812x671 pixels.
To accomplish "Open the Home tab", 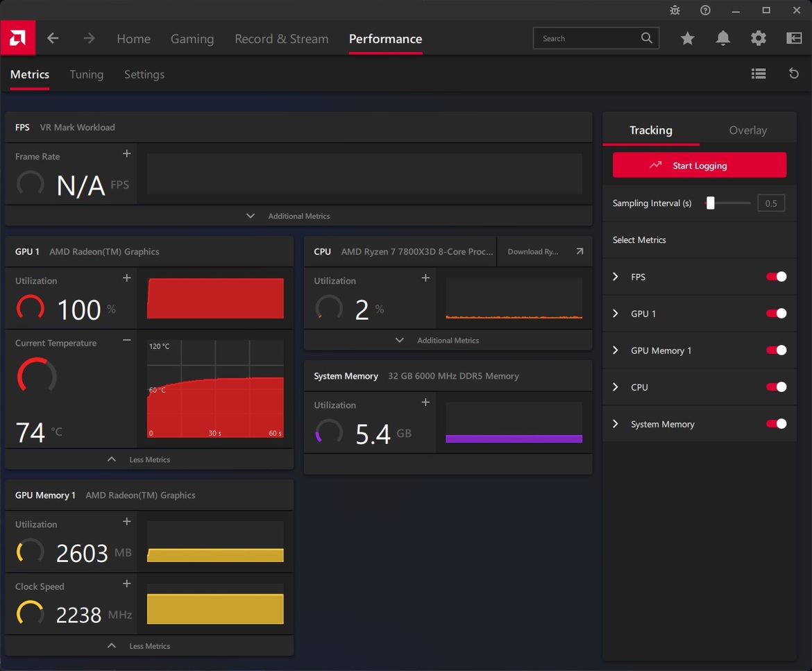I will pos(134,39).
